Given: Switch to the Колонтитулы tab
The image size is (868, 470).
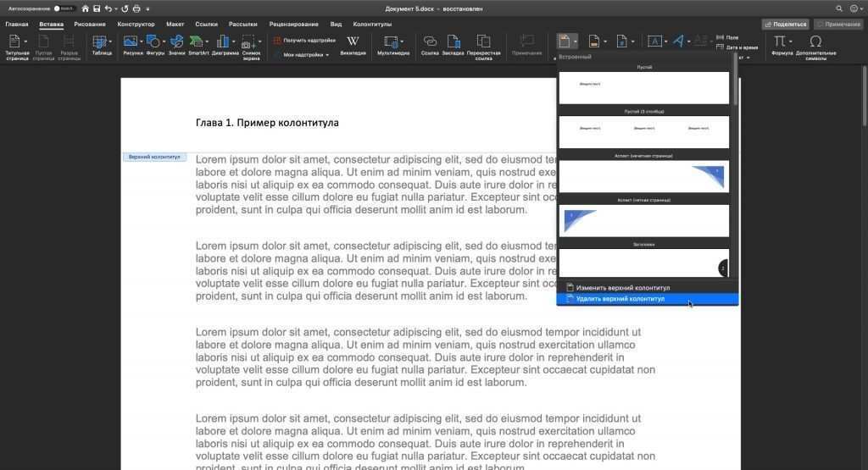Looking at the screenshot, I should click(372, 25).
